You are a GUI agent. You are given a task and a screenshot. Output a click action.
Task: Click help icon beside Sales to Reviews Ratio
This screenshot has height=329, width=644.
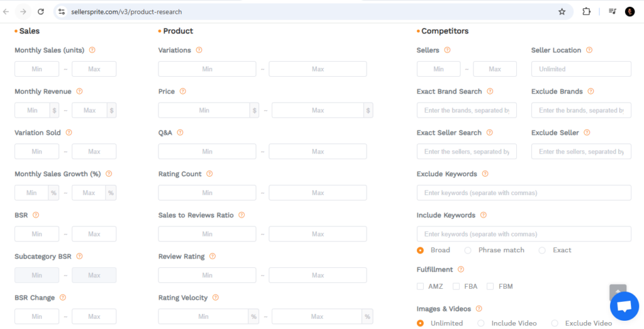241,215
